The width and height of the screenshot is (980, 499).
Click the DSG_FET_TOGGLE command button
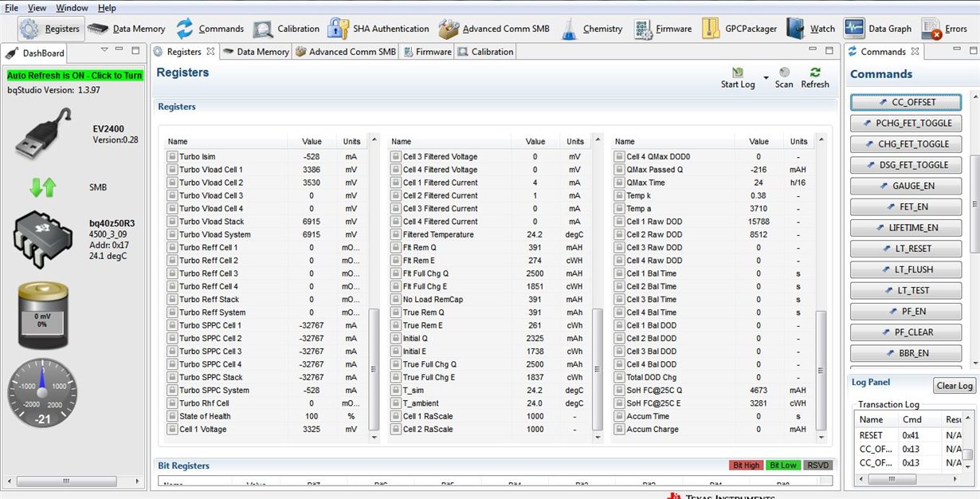coord(906,165)
